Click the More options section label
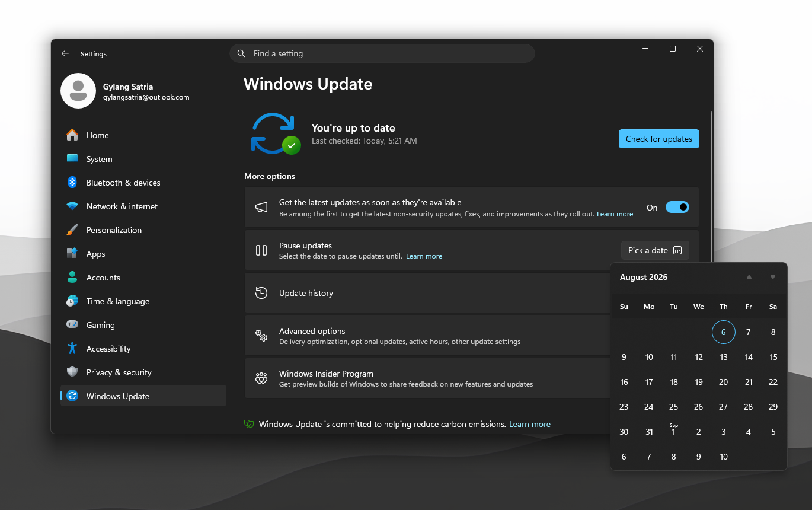The width and height of the screenshot is (812, 510). click(270, 176)
